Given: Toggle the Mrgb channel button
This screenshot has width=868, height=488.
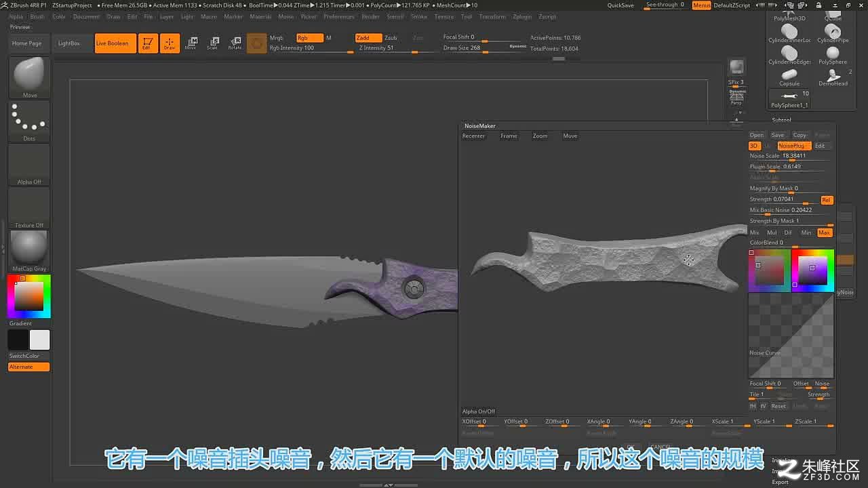Looking at the screenshot, I should (277, 38).
